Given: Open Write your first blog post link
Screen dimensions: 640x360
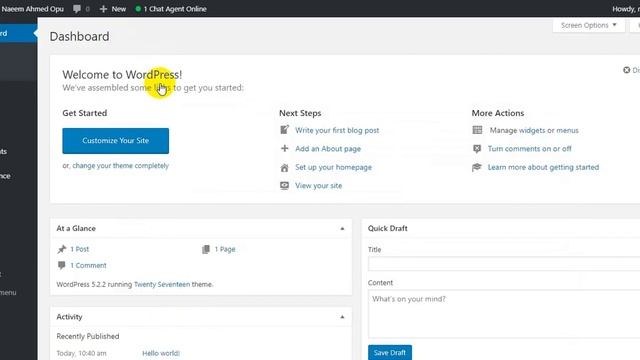Looking at the screenshot, I should [337, 130].
